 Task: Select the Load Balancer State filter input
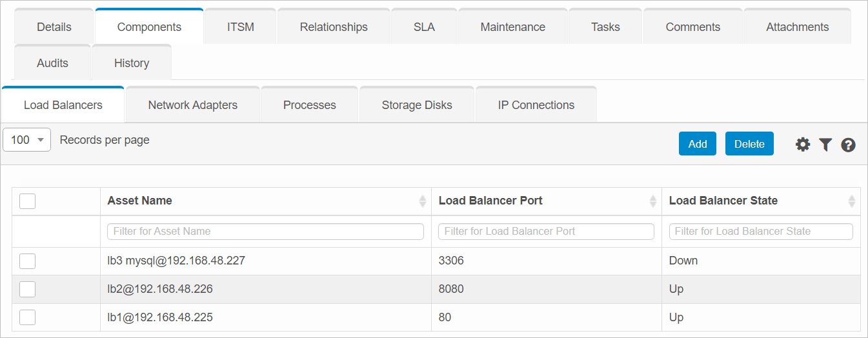click(x=761, y=232)
